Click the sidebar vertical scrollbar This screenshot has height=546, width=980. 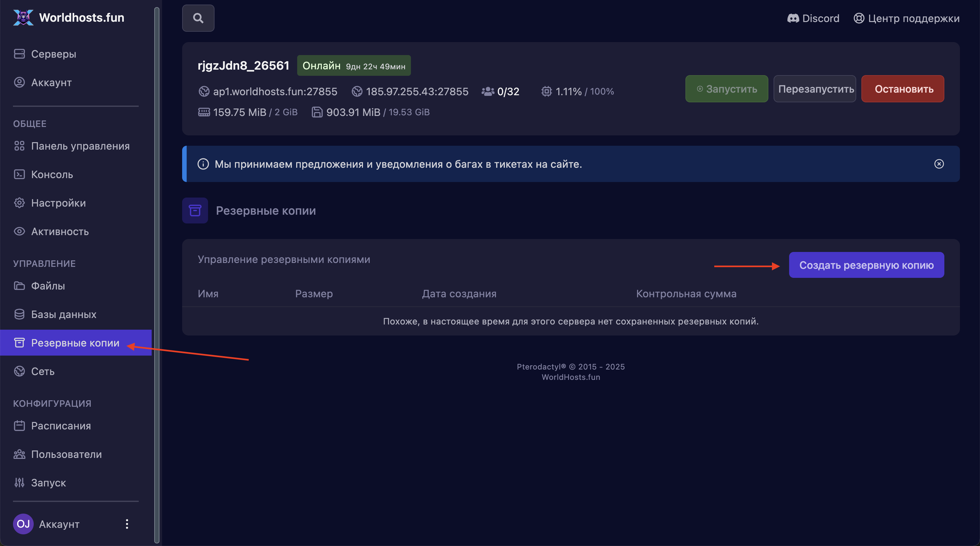[156, 274]
